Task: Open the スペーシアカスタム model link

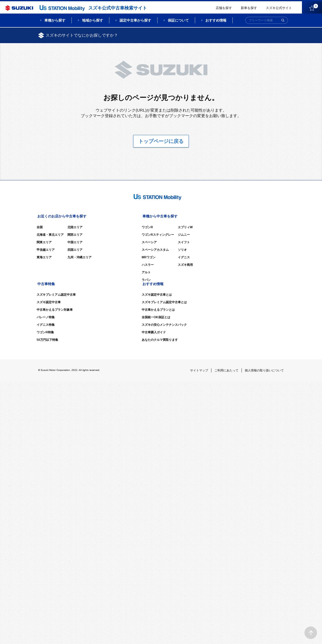Action: coord(155,250)
